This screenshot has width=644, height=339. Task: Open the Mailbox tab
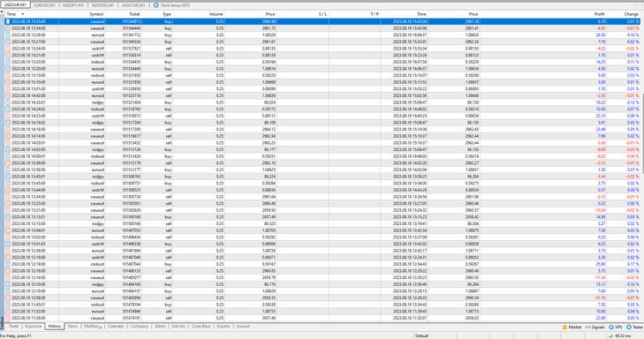click(92, 327)
